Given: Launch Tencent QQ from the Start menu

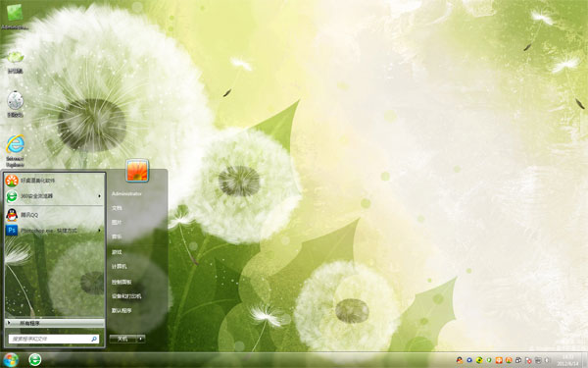Looking at the screenshot, I should pos(54,215).
